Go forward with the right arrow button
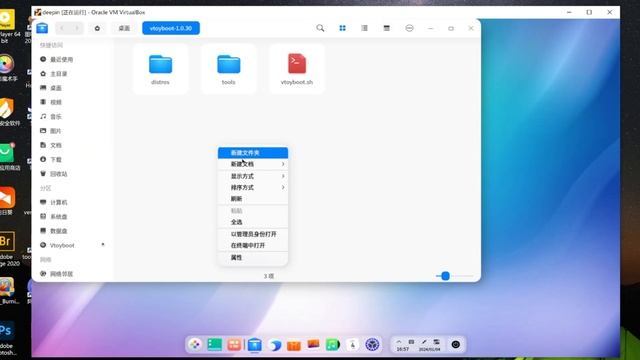The image size is (640, 360). point(76,28)
